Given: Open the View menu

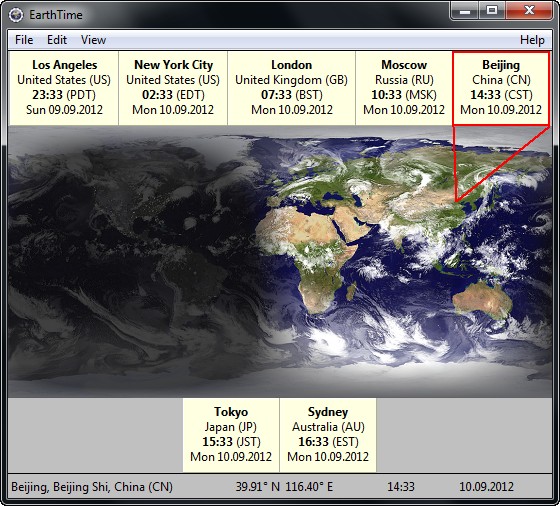Looking at the screenshot, I should pyautogui.click(x=93, y=40).
